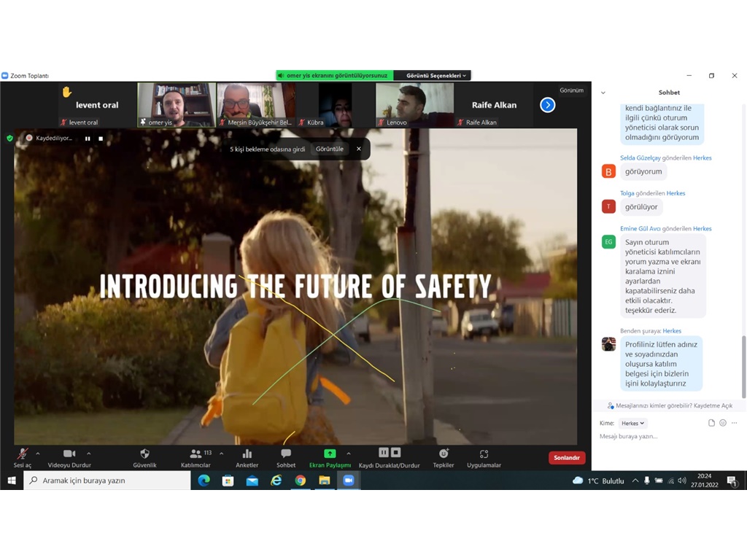Open the Anketler polls icon
Screen dimensions: 747x560
coord(247,458)
